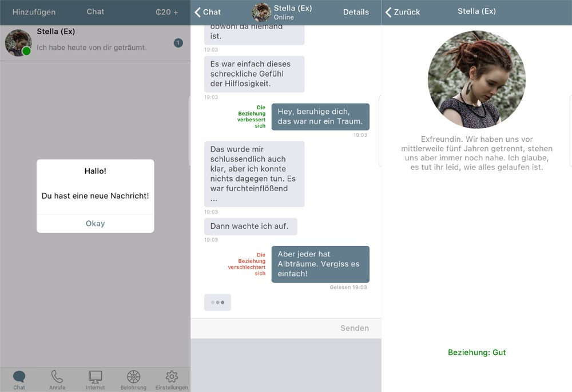The height and width of the screenshot is (392, 572).
Task: Tap unread message badge on Stella's chat
Action: pyautogui.click(x=178, y=43)
